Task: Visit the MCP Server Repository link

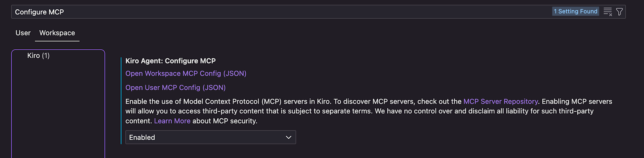Action: [500, 102]
